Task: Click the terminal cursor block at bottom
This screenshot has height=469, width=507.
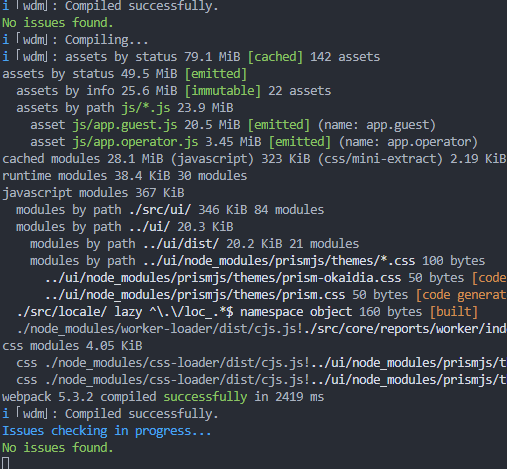Action: [x=6, y=463]
